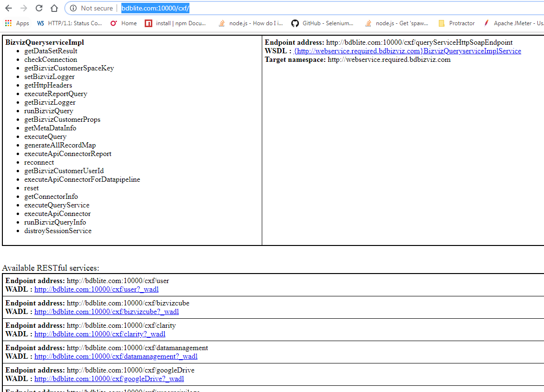This screenshot has height=392, width=544.
Task: Go to the browser home page
Action: (x=54, y=8)
